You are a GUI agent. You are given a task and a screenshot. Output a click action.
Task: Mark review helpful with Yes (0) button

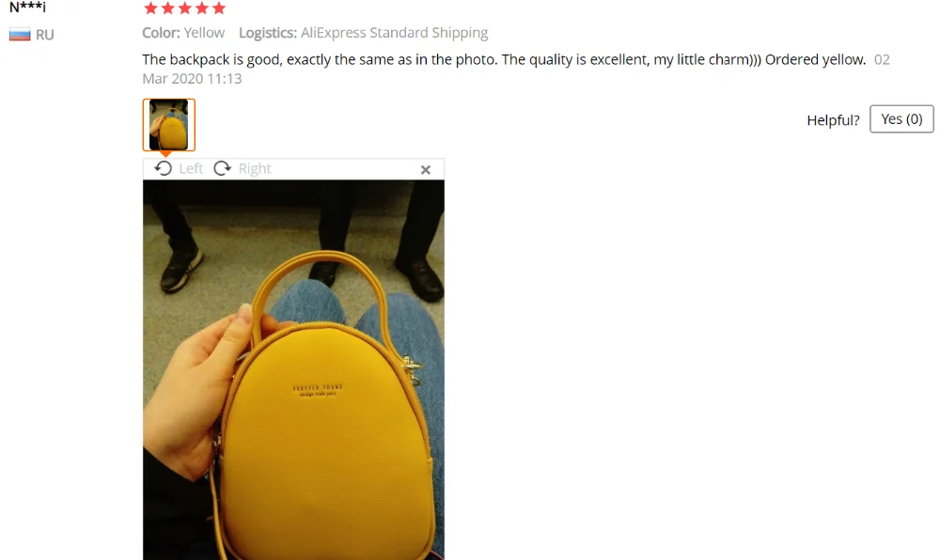(x=901, y=119)
